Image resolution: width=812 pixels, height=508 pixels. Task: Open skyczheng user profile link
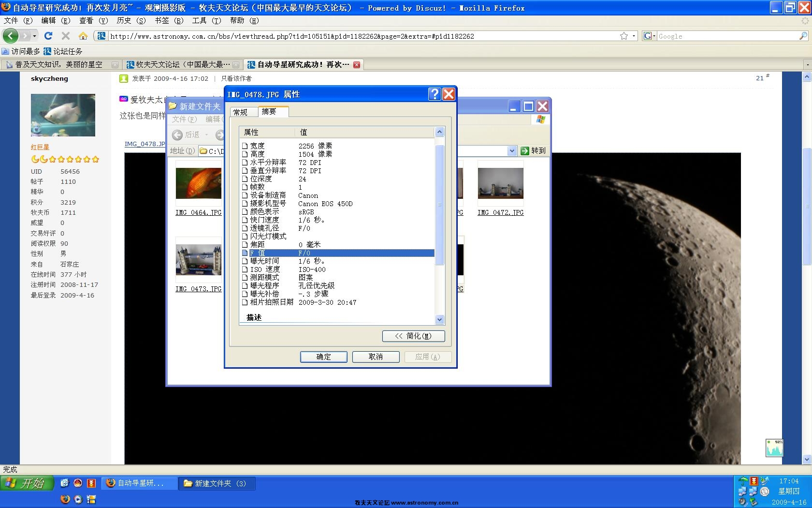point(49,78)
